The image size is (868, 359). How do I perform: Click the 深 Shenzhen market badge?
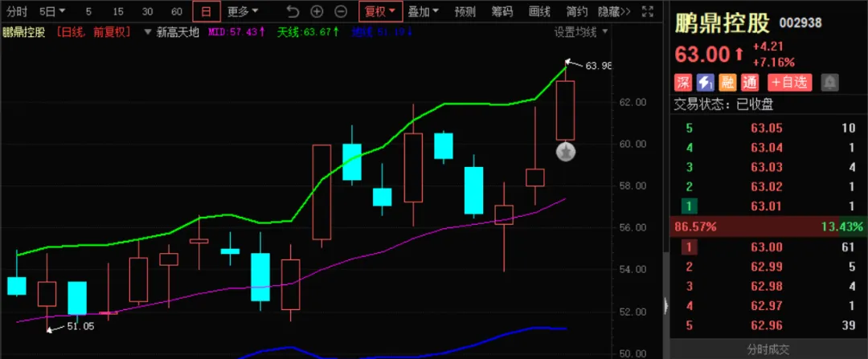click(x=684, y=83)
